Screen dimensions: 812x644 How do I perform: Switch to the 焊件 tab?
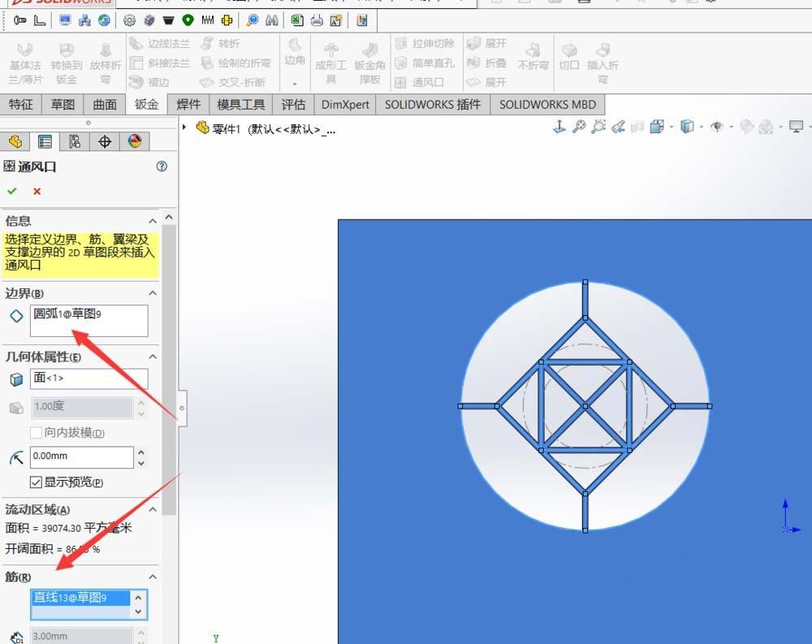pyautogui.click(x=188, y=104)
